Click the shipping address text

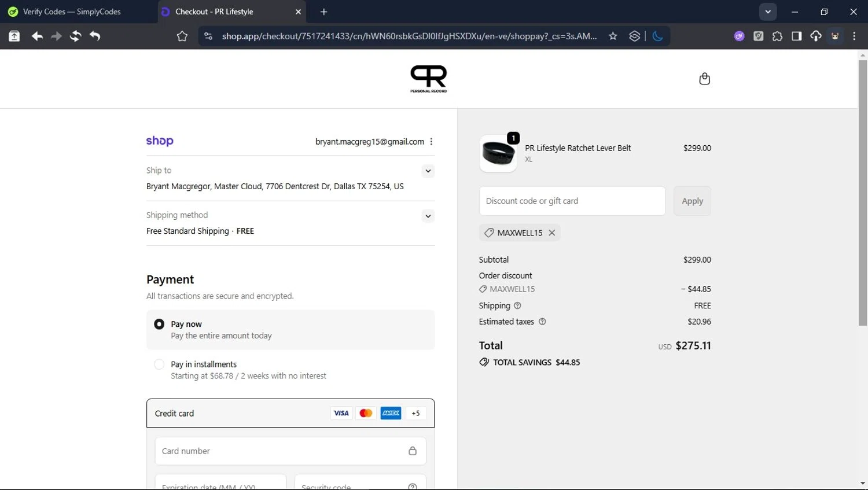[275, 186]
